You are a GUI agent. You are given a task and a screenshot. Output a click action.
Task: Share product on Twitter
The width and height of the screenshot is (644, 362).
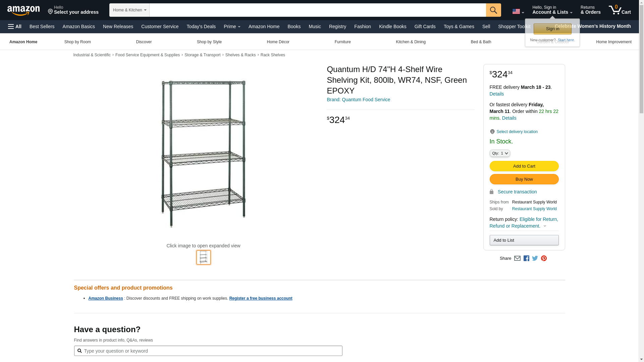pyautogui.click(x=535, y=258)
